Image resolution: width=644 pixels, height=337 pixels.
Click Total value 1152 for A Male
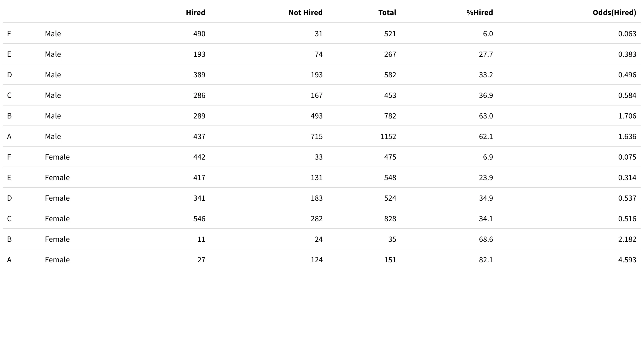pyautogui.click(x=388, y=137)
